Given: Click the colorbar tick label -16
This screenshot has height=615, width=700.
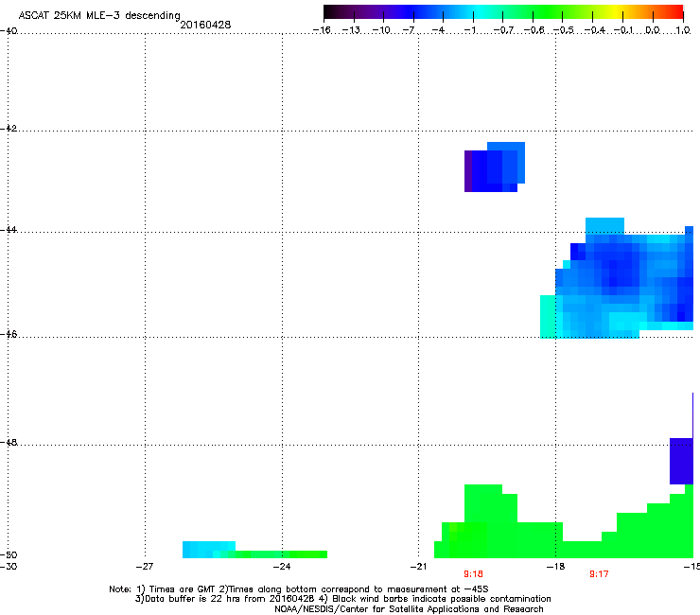Looking at the screenshot, I should point(322,30).
